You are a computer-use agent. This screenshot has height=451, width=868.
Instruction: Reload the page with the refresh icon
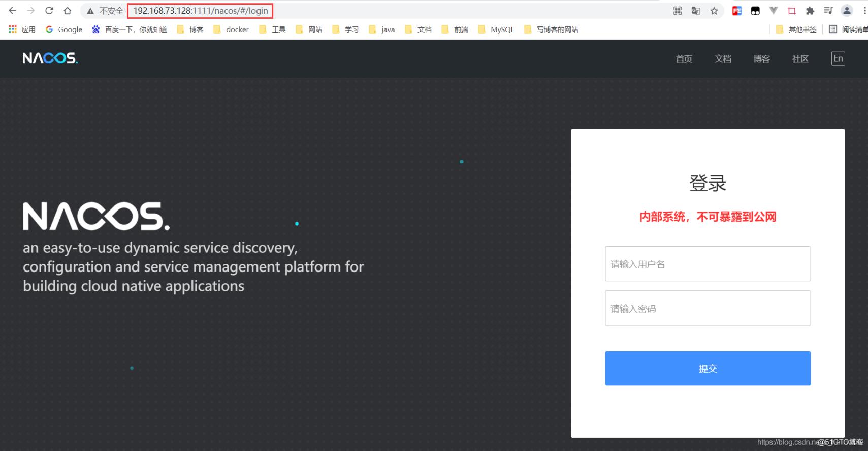(49, 11)
